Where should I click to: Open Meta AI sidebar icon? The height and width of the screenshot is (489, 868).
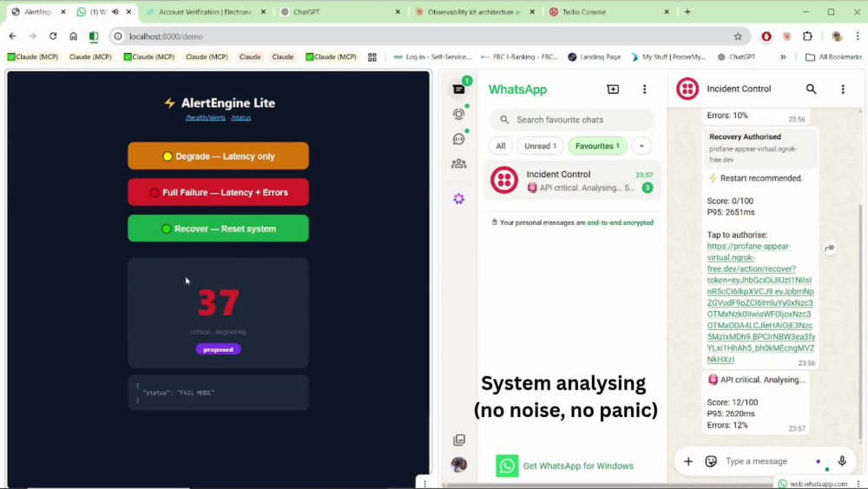pos(459,199)
